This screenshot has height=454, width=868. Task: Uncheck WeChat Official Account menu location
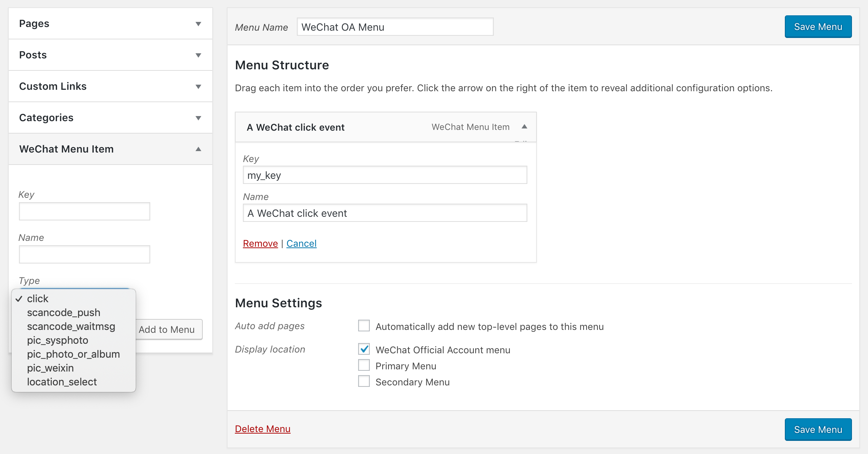(x=364, y=349)
